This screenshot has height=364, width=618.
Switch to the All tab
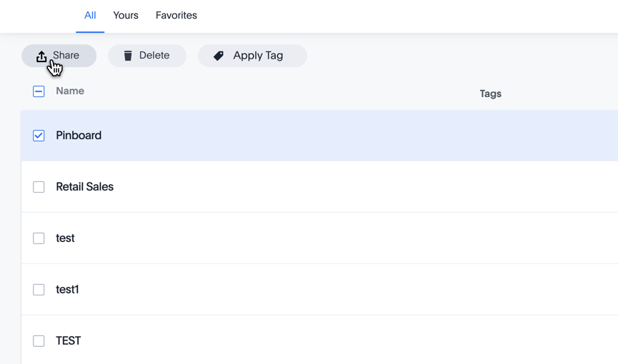pos(90,16)
